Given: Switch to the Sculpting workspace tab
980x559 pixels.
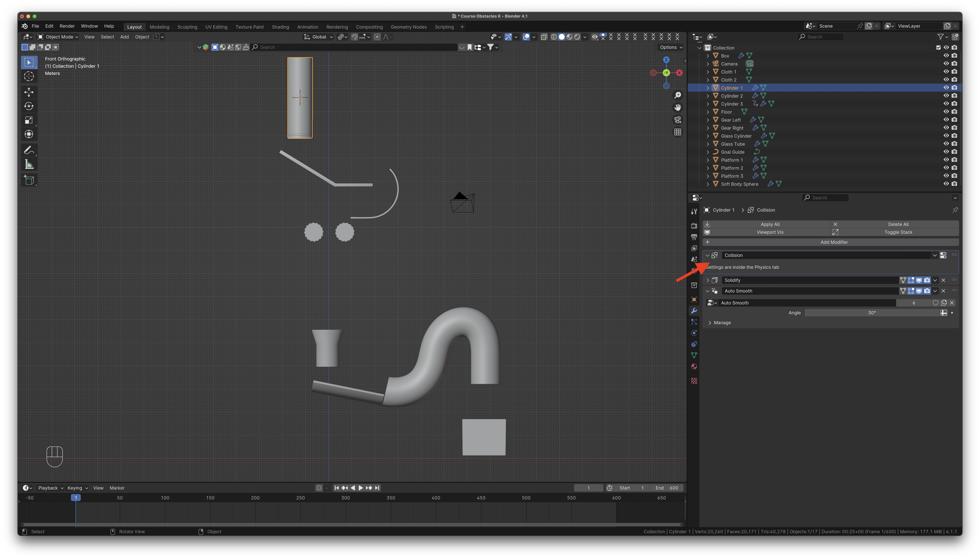Looking at the screenshot, I should point(187,27).
